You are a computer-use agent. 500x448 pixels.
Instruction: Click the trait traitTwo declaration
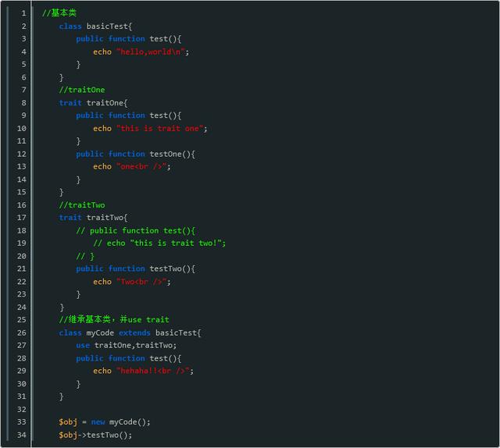tap(93, 217)
